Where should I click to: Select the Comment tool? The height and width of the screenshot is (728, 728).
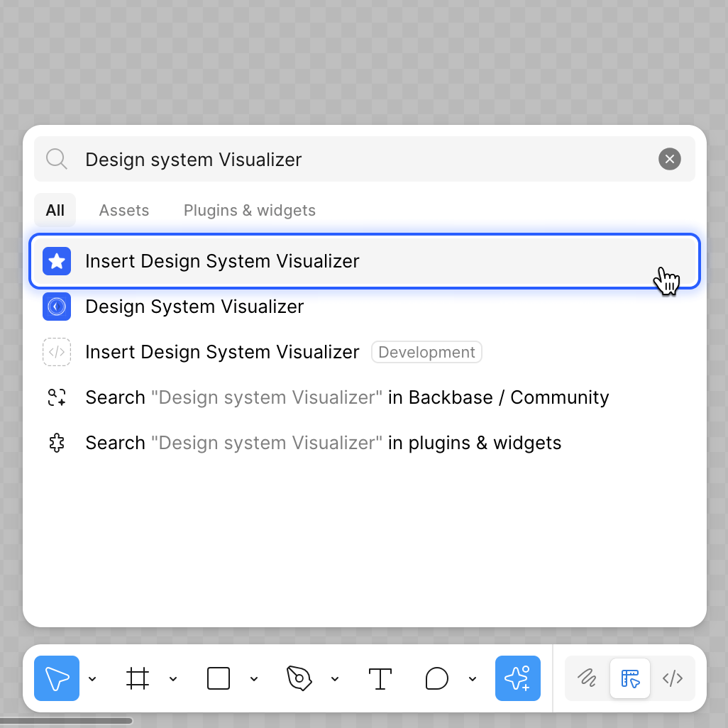click(437, 678)
